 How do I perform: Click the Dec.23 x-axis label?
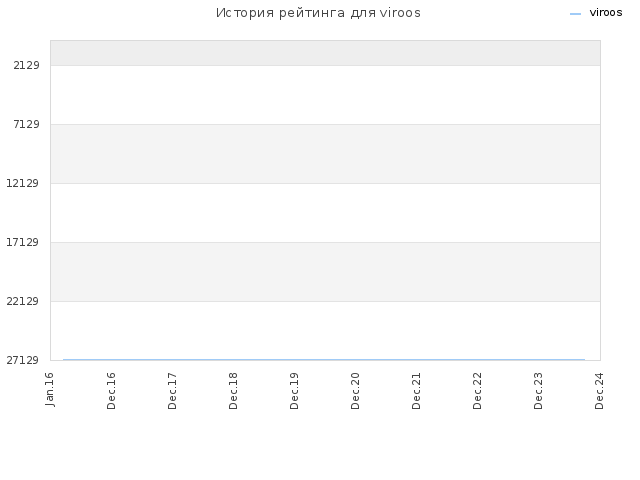click(x=538, y=391)
